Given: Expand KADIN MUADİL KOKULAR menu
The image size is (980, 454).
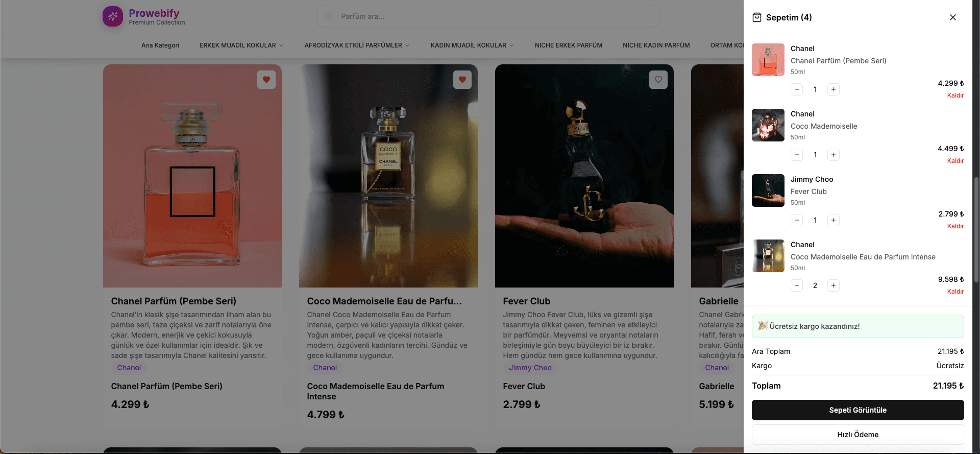Looking at the screenshot, I should pos(472,45).
